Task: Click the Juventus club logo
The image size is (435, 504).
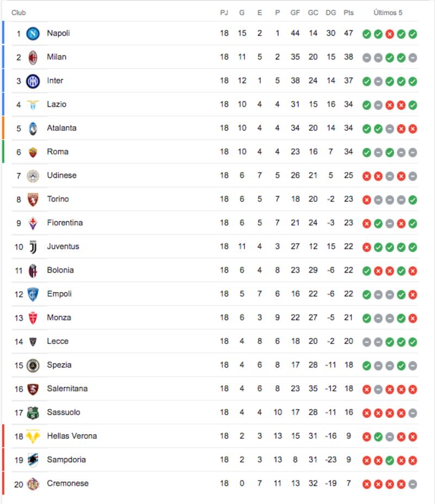Action: pos(33,247)
